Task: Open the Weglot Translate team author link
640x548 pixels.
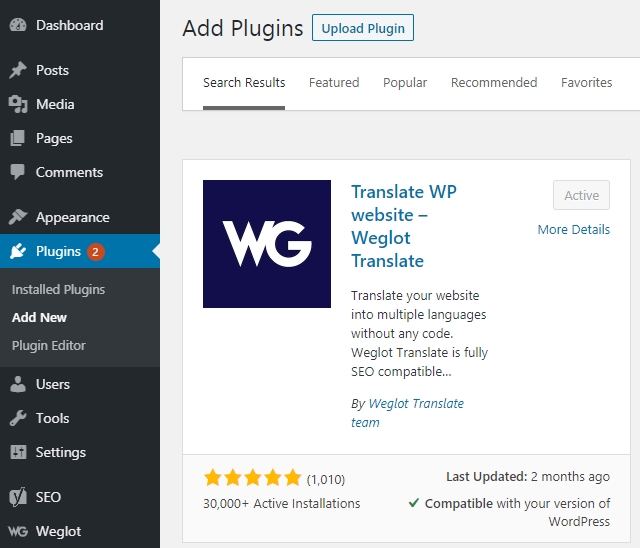Action: (x=407, y=413)
